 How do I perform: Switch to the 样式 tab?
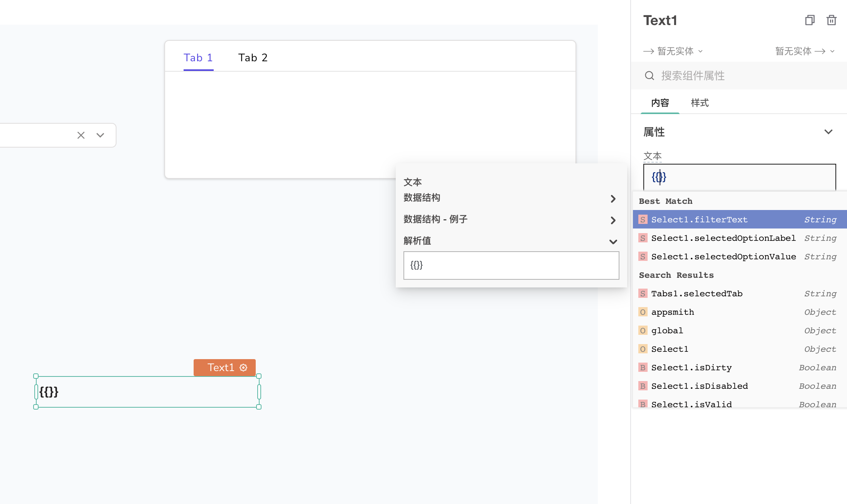tap(700, 103)
